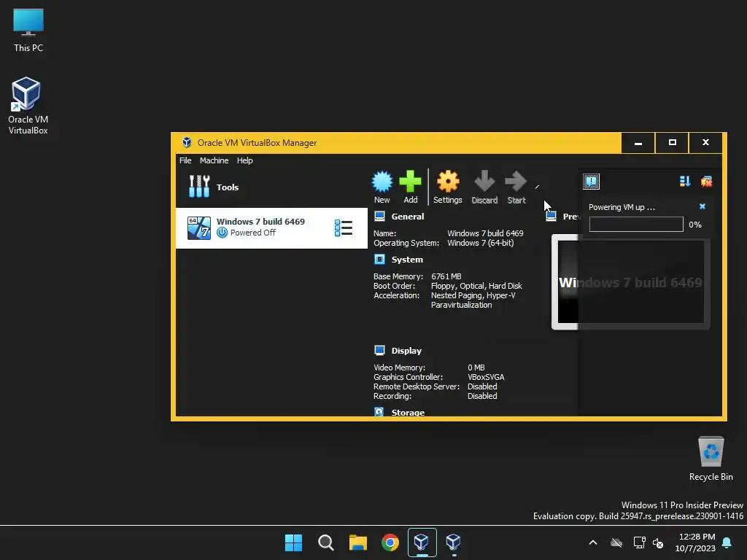Open the Oracle VM VirtualBox desktop shortcut
The height and width of the screenshot is (560, 747).
click(x=28, y=106)
